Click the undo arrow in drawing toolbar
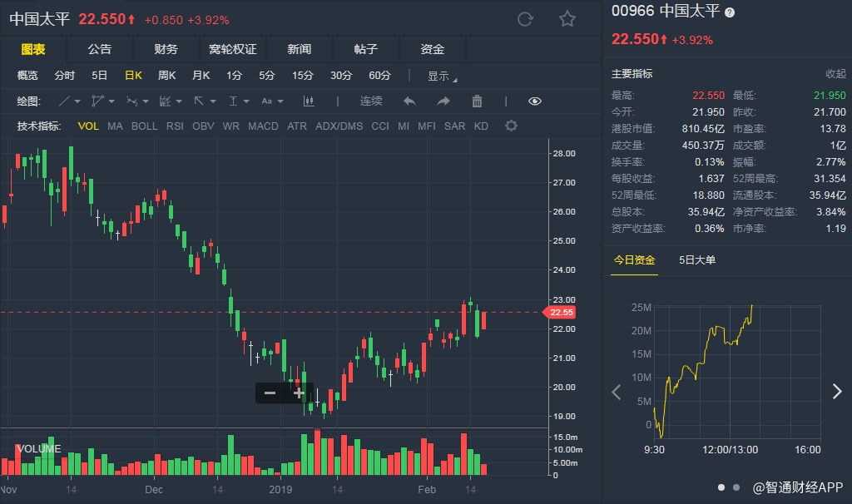The height and width of the screenshot is (504, 852). point(409,101)
